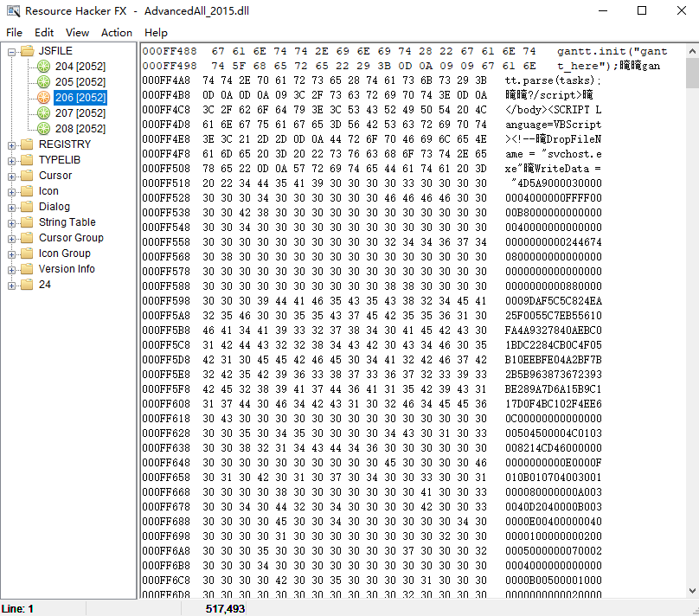Collapse the JSFILE tree node

(12, 52)
